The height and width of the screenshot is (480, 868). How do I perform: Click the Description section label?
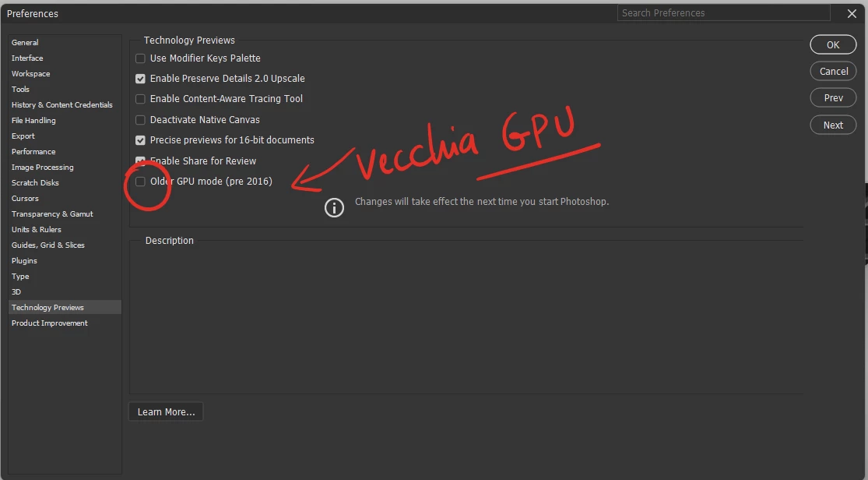(170, 241)
